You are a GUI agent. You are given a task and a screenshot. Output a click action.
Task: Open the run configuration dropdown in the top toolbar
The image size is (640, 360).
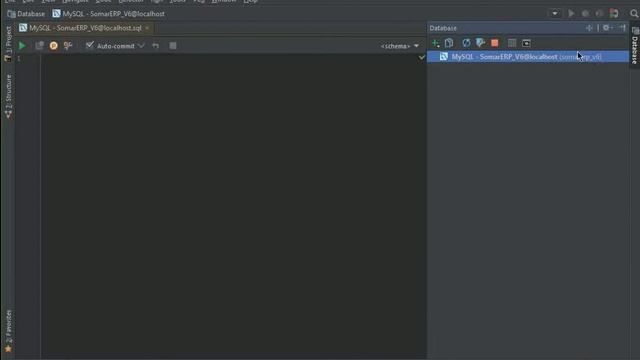555,13
